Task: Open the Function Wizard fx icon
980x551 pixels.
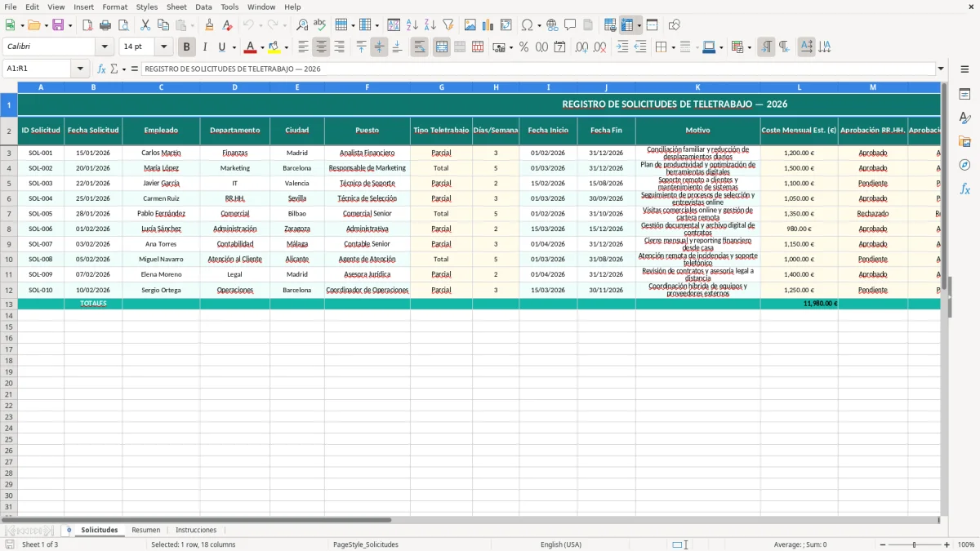Action: coord(101,69)
